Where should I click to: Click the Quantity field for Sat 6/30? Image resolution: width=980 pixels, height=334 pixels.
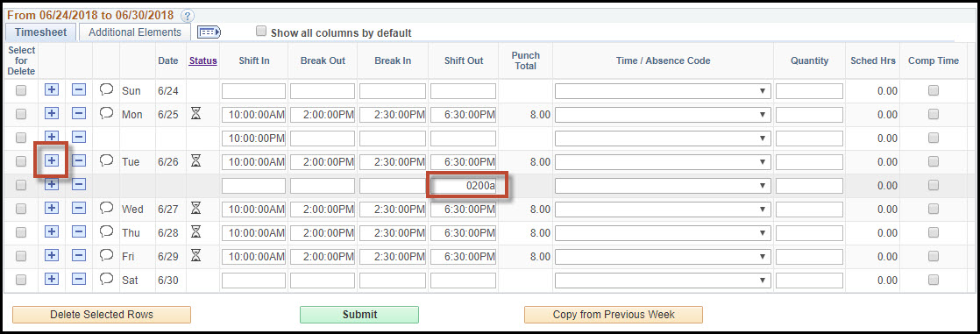(809, 281)
